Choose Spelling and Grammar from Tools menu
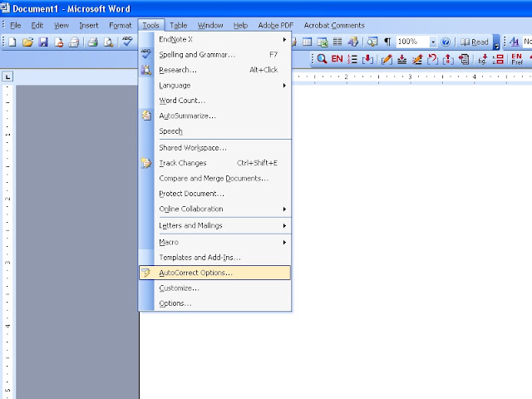The width and height of the screenshot is (532, 399). point(214,55)
